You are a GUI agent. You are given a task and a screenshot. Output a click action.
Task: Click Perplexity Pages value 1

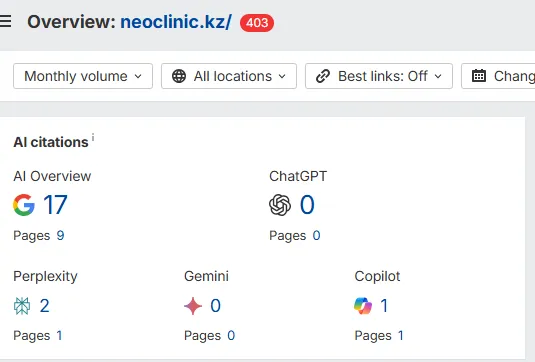point(59,335)
